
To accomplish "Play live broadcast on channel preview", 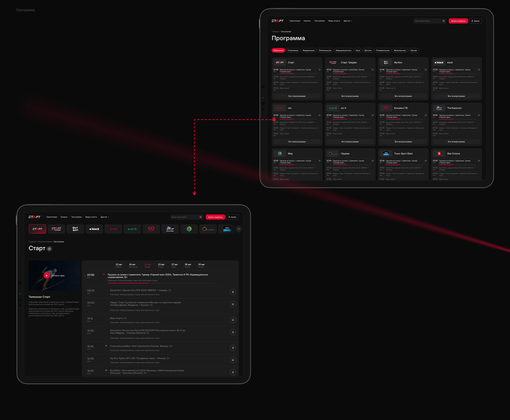I will click(x=47, y=275).
